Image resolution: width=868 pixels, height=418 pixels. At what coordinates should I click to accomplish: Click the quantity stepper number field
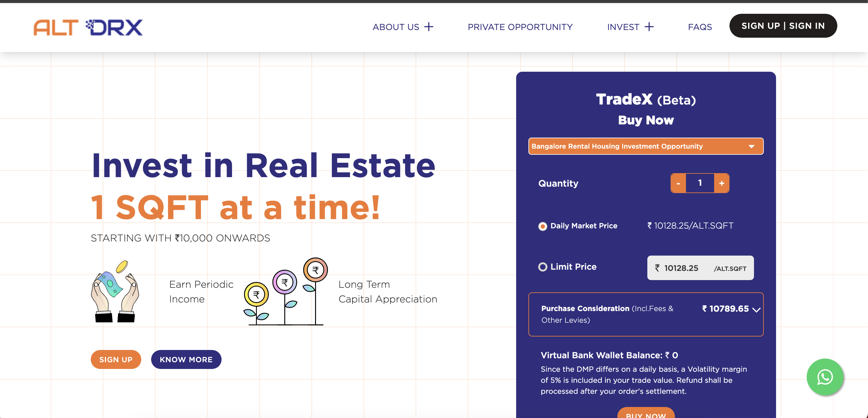click(699, 183)
